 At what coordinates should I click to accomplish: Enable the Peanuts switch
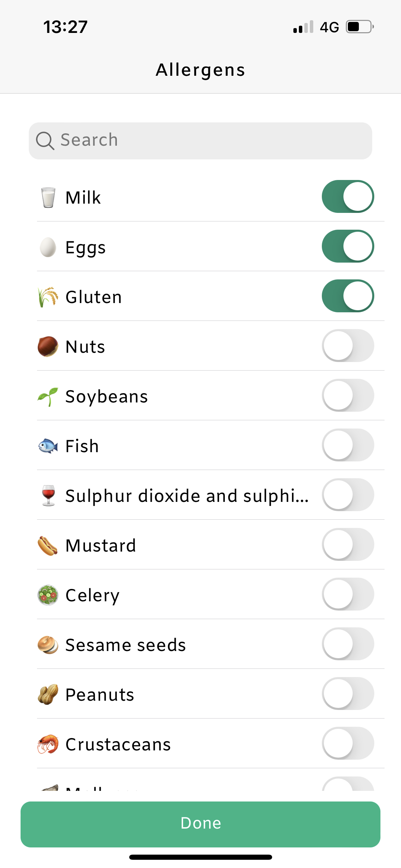(348, 694)
